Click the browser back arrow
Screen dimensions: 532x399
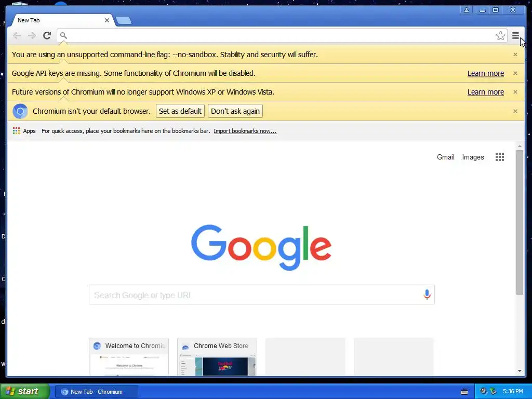(x=17, y=35)
